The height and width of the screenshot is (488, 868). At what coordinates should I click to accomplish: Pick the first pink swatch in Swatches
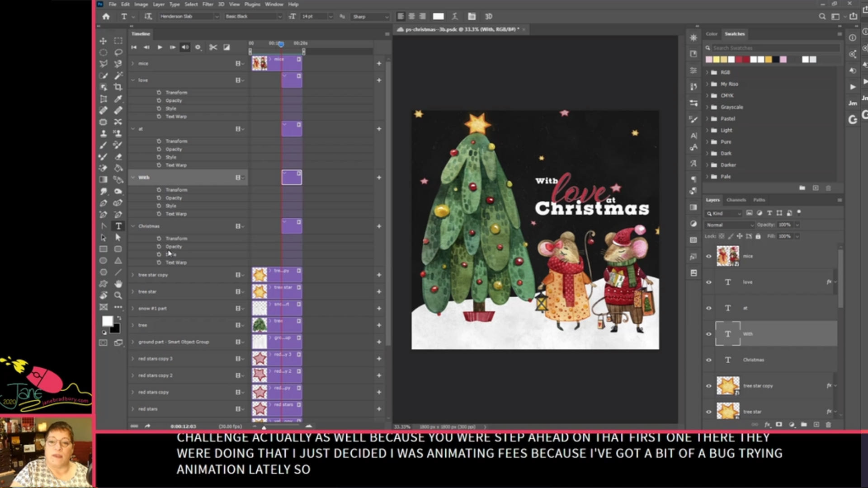click(709, 60)
